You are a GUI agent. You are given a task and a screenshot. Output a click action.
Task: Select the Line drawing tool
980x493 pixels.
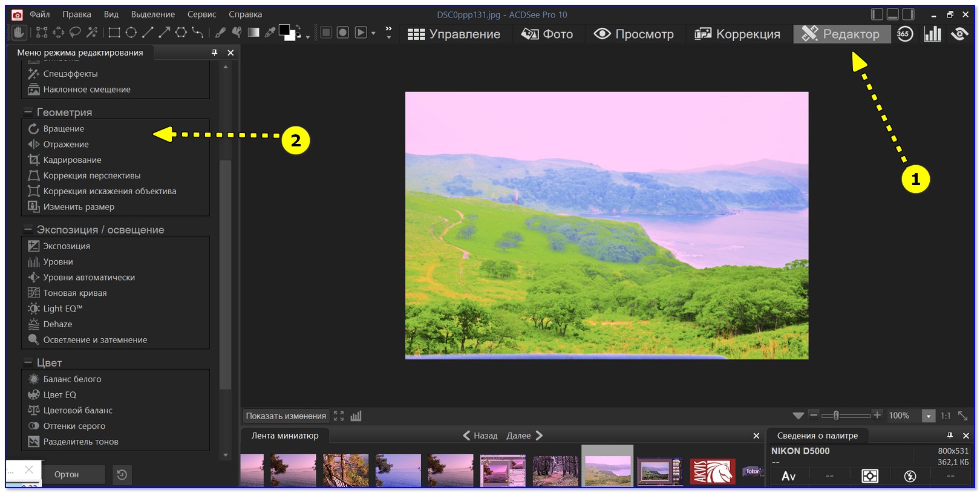[148, 33]
